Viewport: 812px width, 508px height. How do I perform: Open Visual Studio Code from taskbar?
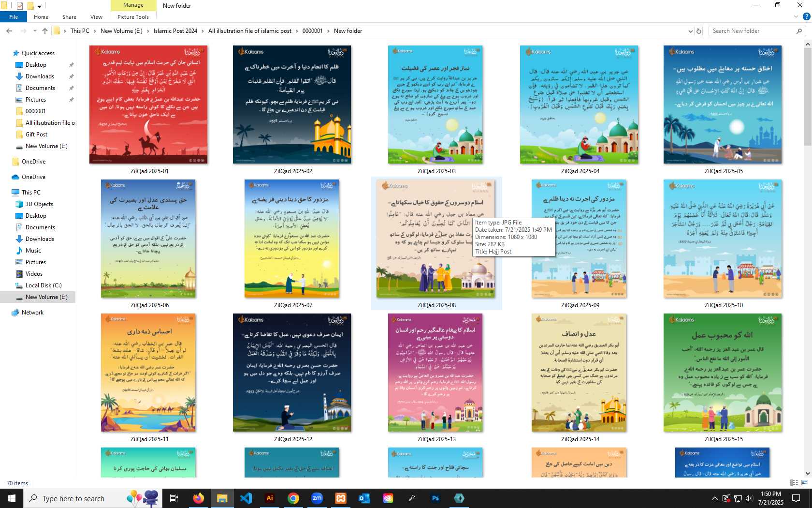pyautogui.click(x=246, y=498)
